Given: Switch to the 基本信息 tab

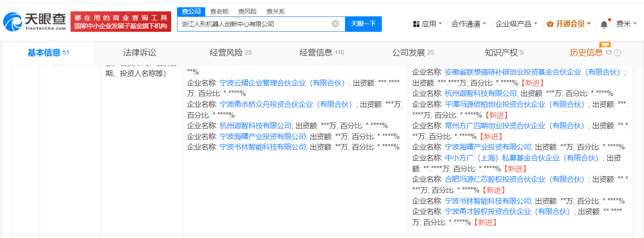Looking at the screenshot, I should pyautogui.click(x=48, y=53).
